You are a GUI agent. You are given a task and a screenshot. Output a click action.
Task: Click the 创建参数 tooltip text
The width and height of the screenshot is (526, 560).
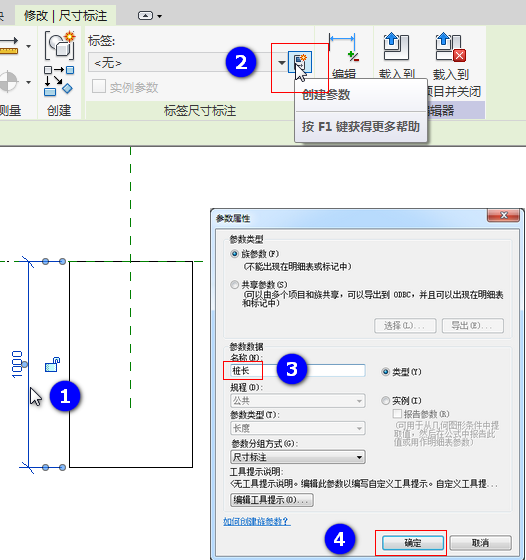point(326,95)
